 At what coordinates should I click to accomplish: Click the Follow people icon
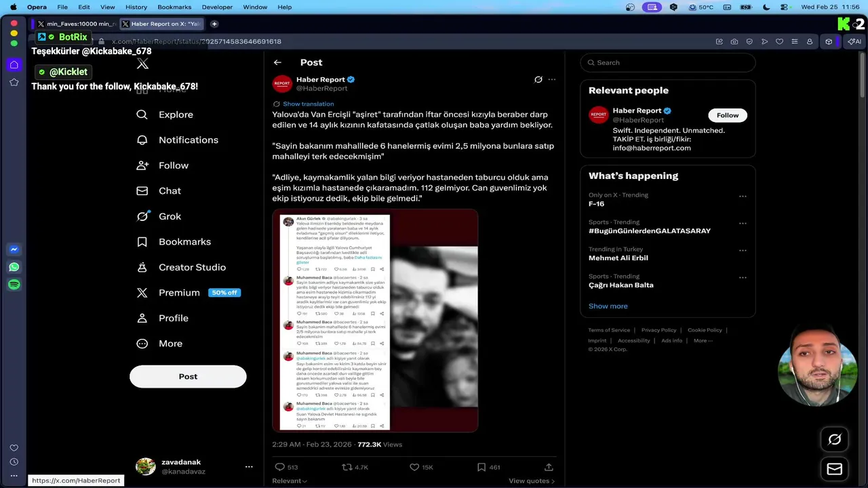click(x=142, y=165)
